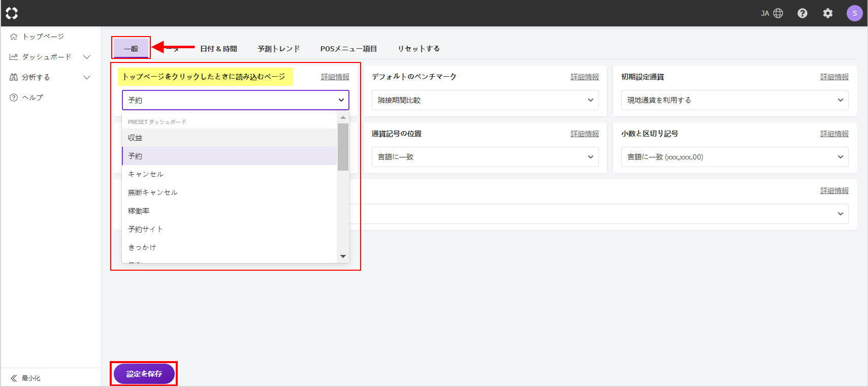Select キャンセル from the dropdown list
The image size is (868, 387).
click(230, 174)
